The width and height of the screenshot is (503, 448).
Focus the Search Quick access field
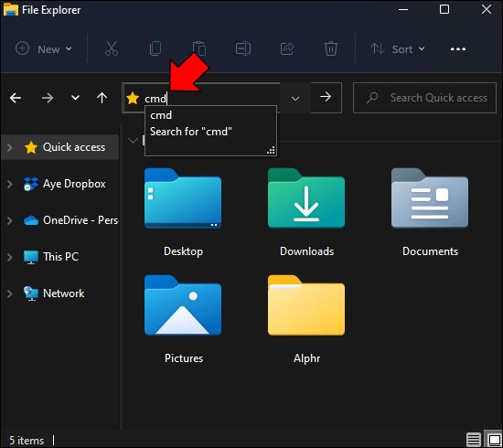tap(424, 98)
